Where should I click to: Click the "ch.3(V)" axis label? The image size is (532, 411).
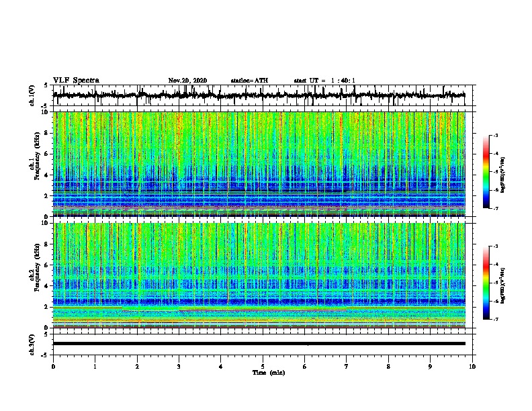pos(32,345)
